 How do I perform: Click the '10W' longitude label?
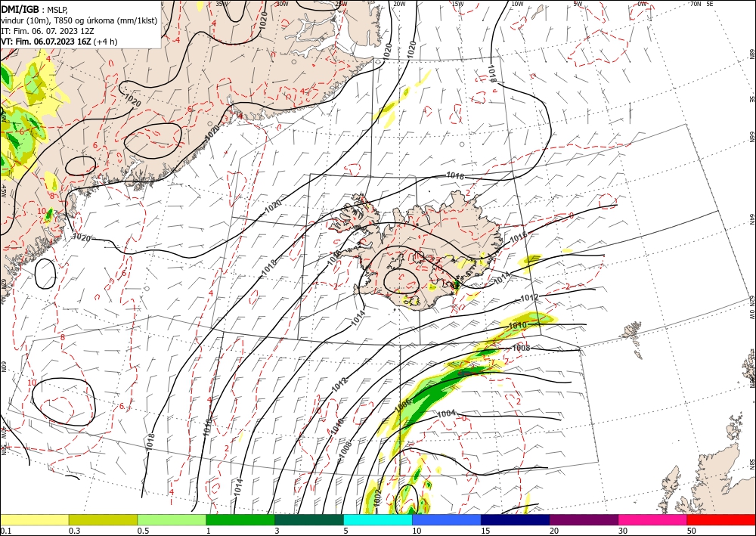[517, 4]
